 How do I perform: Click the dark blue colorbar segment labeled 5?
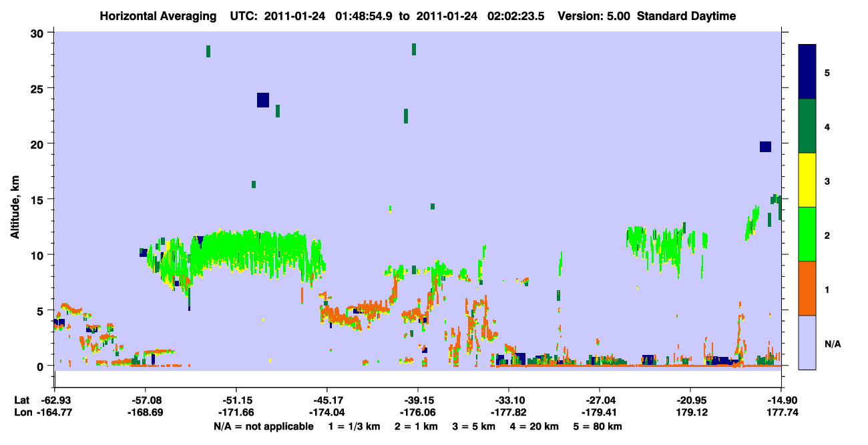[807, 72]
